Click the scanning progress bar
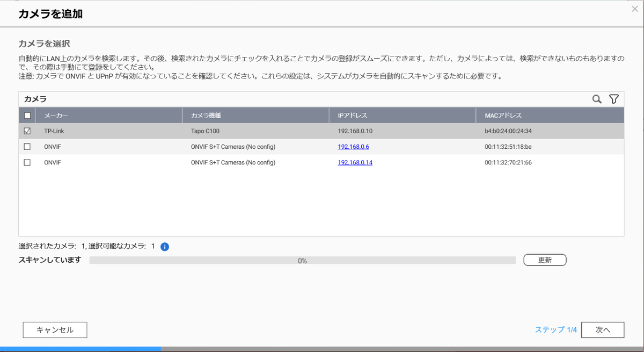The height and width of the screenshot is (352, 644). click(302, 261)
